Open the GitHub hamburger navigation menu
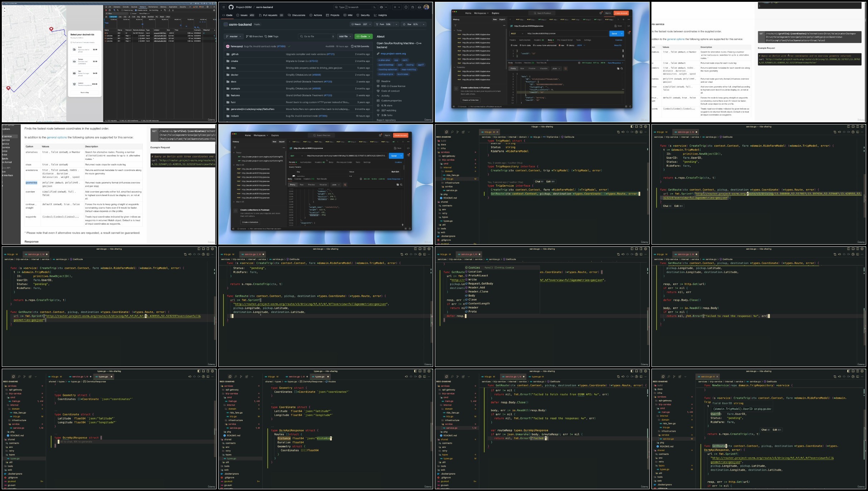This screenshot has width=868, height=491. click(x=224, y=7)
